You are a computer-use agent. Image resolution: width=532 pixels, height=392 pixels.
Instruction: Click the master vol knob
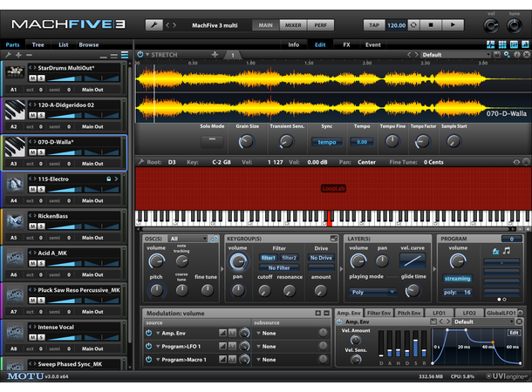click(491, 26)
